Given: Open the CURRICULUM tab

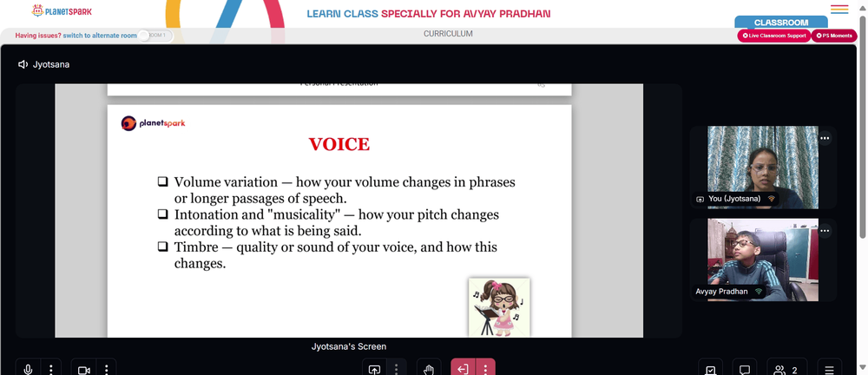Looking at the screenshot, I should tap(449, 34).
